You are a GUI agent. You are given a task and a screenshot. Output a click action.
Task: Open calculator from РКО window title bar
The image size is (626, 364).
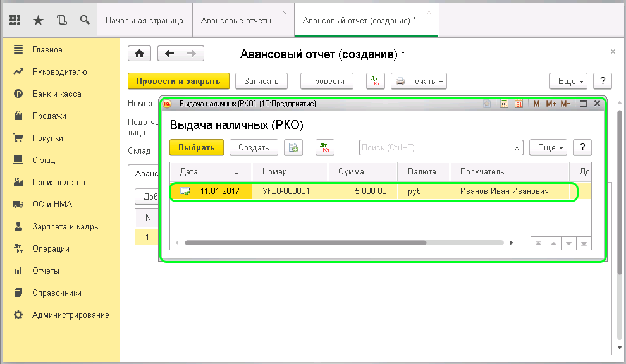pyautogui.click(x=504, y=103)
